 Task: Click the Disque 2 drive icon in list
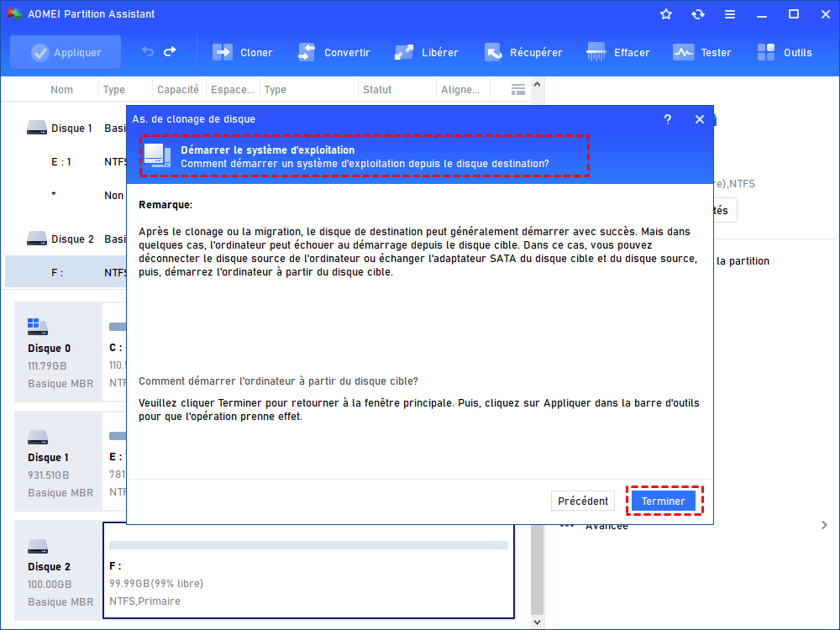[37, 239]
